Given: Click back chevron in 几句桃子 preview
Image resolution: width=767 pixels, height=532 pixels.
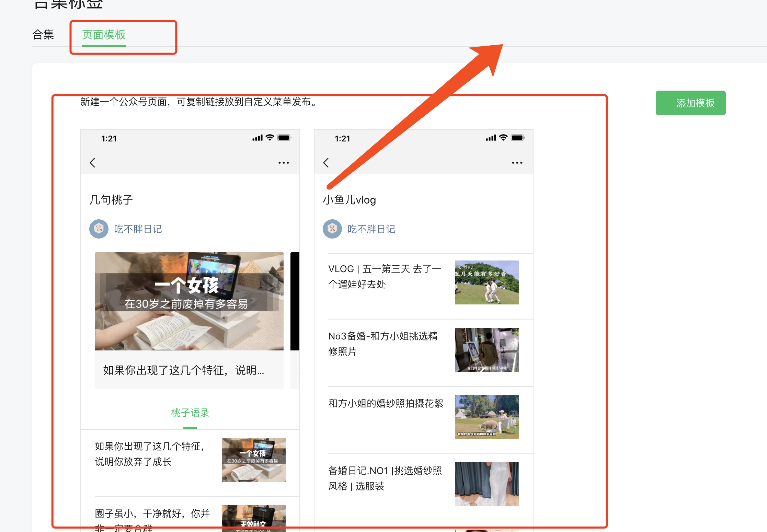Looking at the screenshot, I should (92, 163).
